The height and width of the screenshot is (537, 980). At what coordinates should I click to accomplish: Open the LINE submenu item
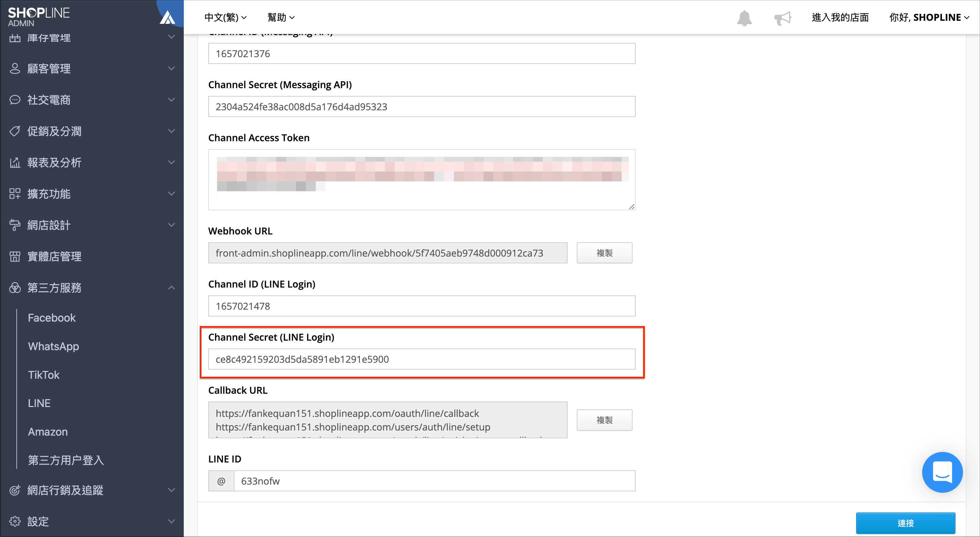click(39, 403)
